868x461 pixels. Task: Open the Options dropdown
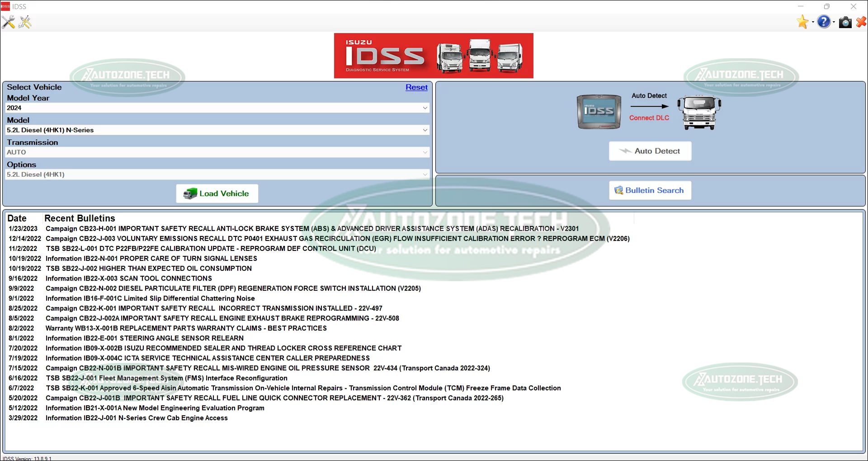(x=425, y=174)
